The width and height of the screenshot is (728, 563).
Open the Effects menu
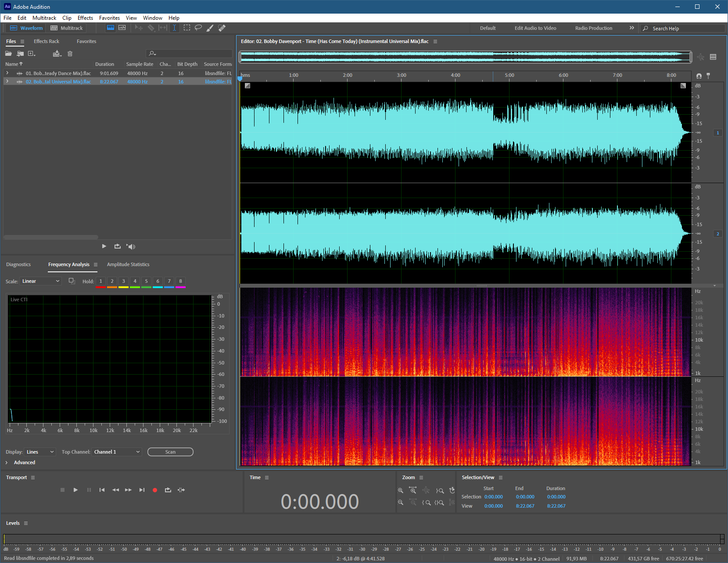point(85,18)
